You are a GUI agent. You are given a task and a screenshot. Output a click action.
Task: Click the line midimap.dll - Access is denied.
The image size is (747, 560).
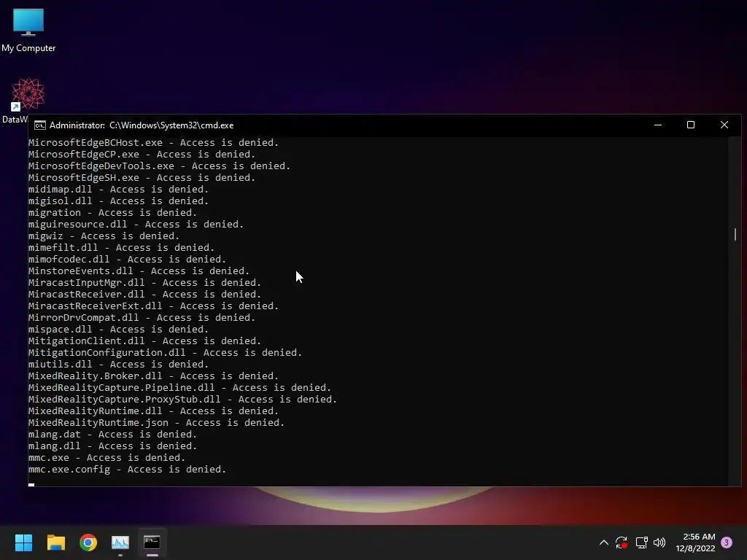click(119, 189)
